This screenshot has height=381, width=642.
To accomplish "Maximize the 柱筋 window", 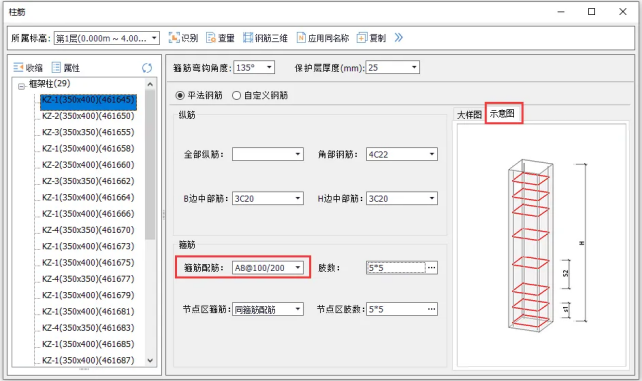I will coord(591,12).
